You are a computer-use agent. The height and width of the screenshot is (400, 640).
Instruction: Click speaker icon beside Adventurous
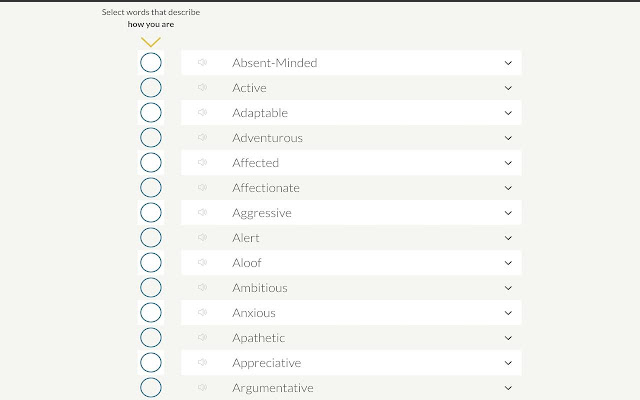click(x=202, y=138)
